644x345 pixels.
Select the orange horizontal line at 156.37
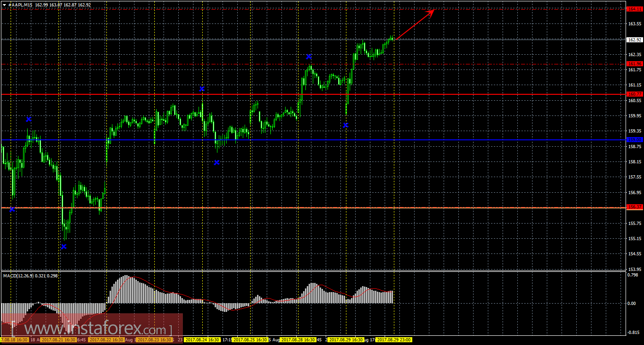coord(313,207)
